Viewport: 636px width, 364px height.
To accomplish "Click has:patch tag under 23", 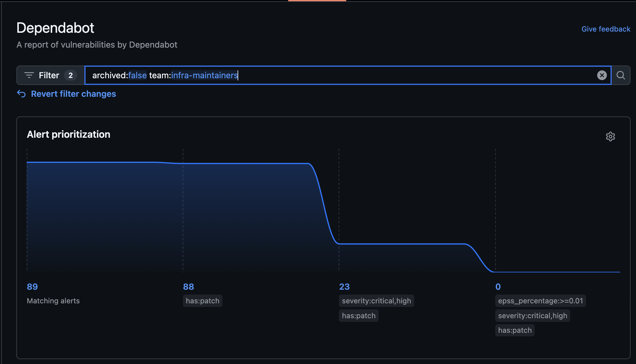I will coord(358,316).
